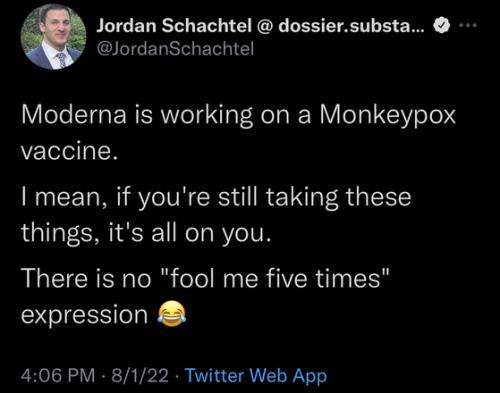Click the word expression before the emoji

(84, 315)
